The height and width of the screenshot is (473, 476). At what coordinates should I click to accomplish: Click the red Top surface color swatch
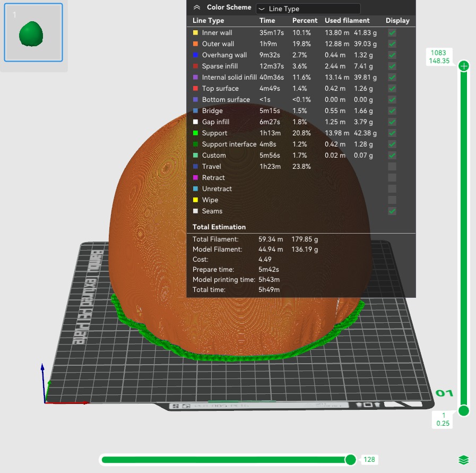tap(195, 89)
